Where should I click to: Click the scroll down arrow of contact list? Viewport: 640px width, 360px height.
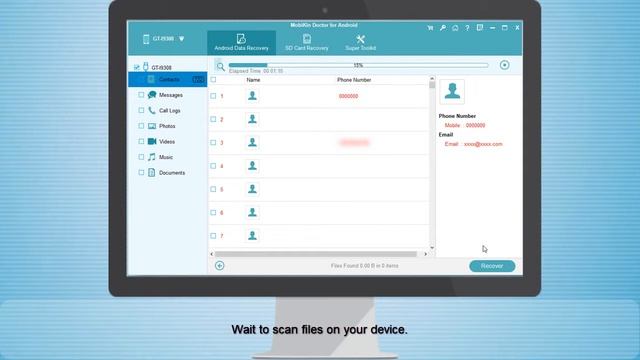[432, 248]
